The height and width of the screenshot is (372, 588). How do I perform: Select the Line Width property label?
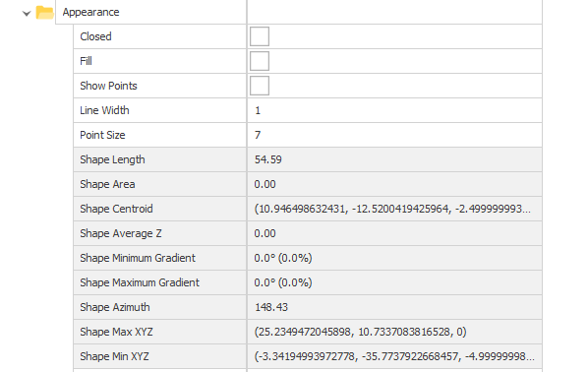coord(104,110)
